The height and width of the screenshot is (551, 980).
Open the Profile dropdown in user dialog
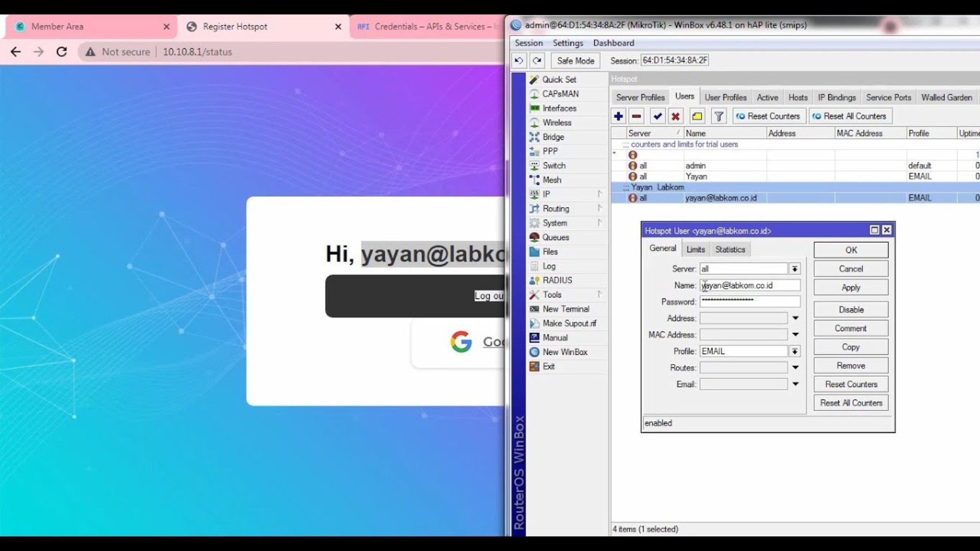(x=795, y=351)
